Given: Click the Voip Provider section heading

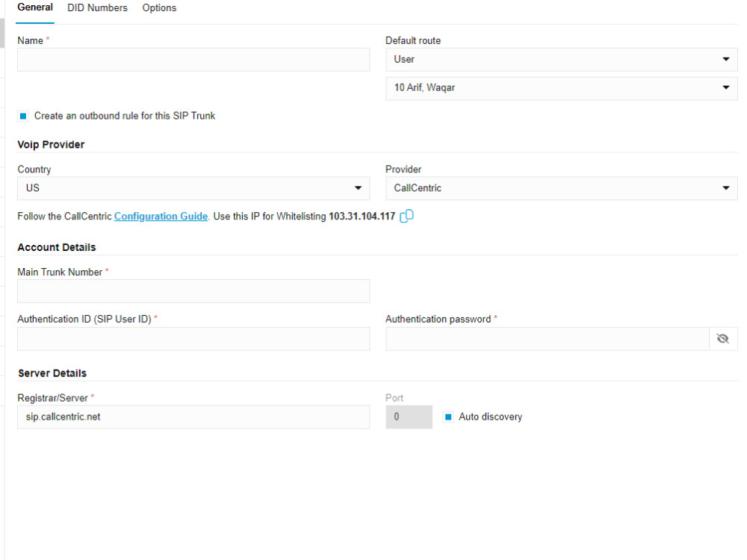Looking at the screenshot, I should tap(51, 144).
